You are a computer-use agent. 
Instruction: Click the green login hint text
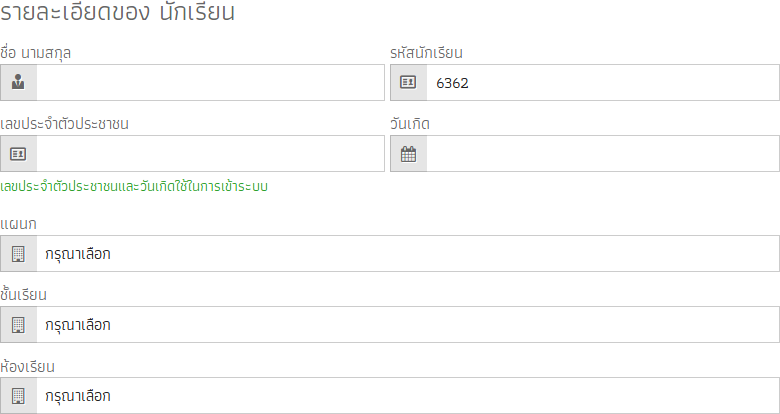[x=134, y=187]
